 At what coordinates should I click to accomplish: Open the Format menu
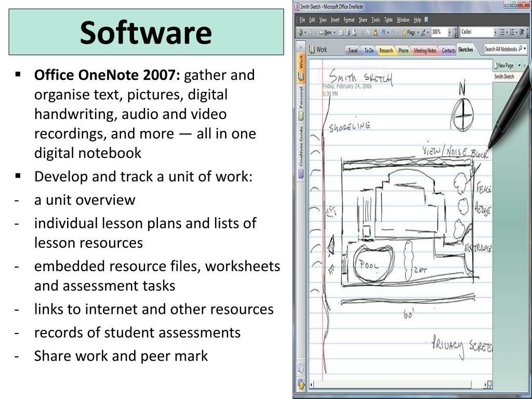point(349,20)
